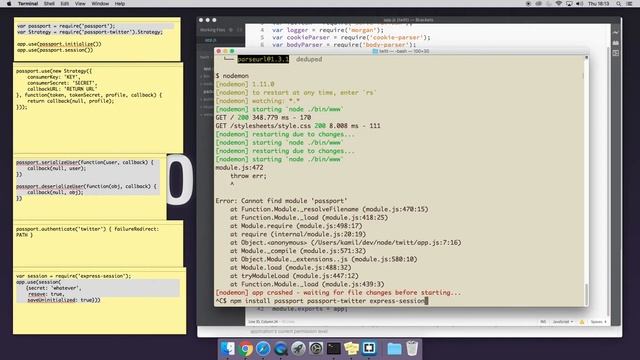Open the JavaScript language dropdown in Brackets status bar
Image resolution: width=640 pixels, height=360 pixels.
point(562,322)
